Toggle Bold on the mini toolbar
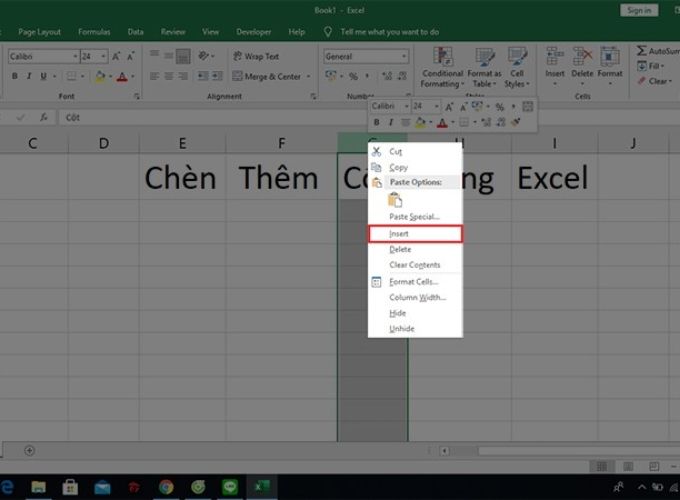This screenshot has height=500, width=680. click(376, 122)
